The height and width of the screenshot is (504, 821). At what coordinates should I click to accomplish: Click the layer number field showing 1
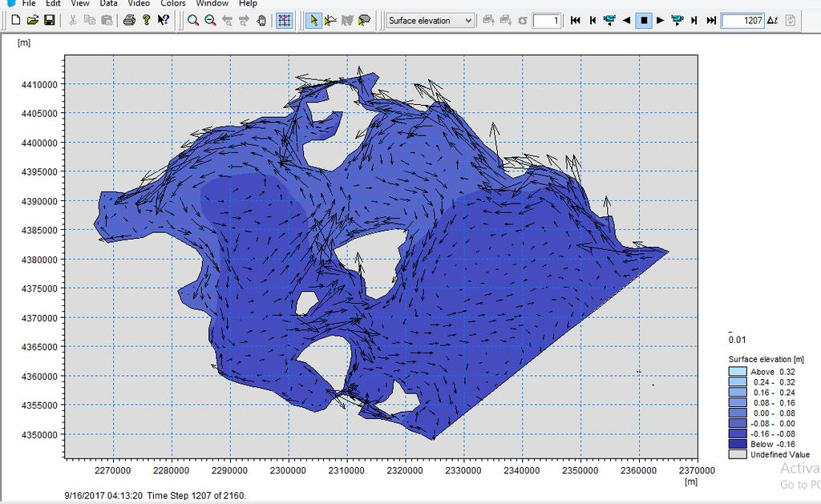pos(547,20)
